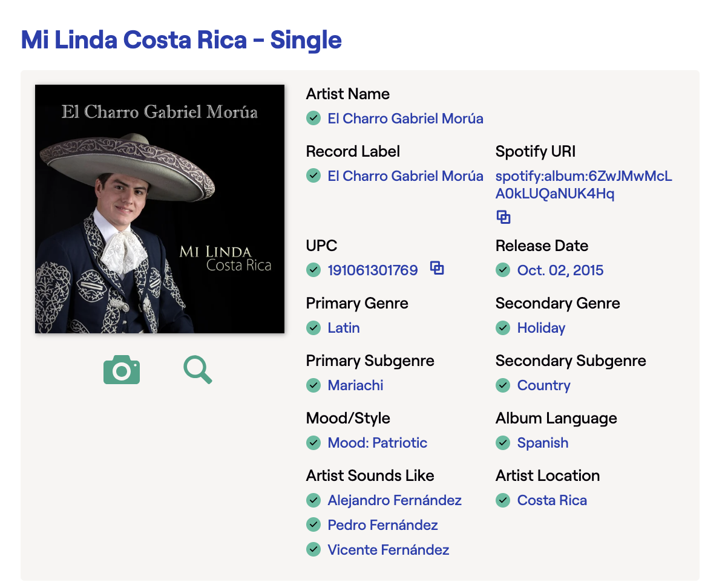Click Alejandro Fernández in Artist Sounds Like
This screenshot has width=702, height=588.
pos(395,500)
